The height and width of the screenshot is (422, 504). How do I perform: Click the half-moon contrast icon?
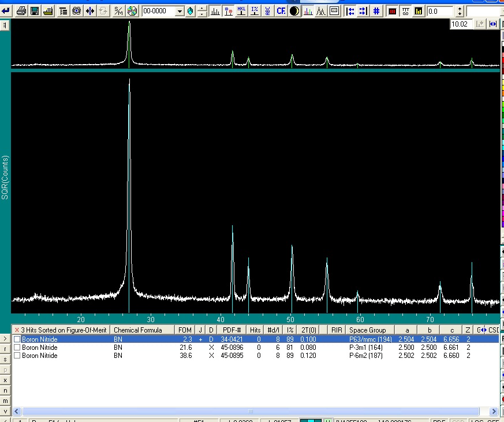pos(294,11)
